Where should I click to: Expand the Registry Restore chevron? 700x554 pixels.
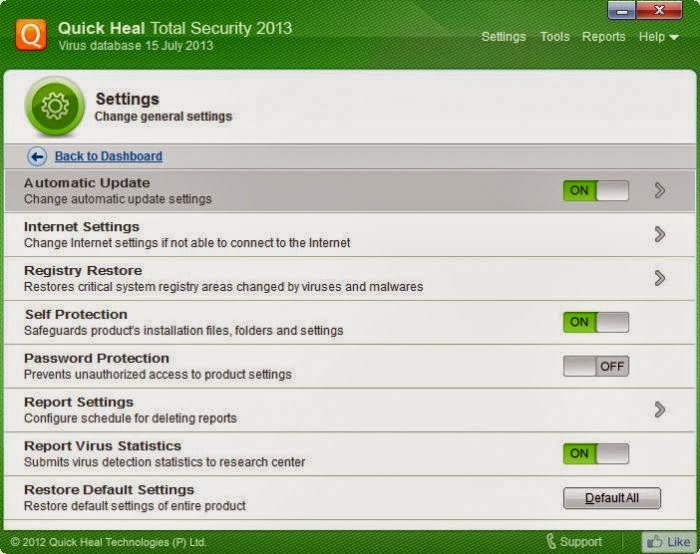[x=660, y=278]
